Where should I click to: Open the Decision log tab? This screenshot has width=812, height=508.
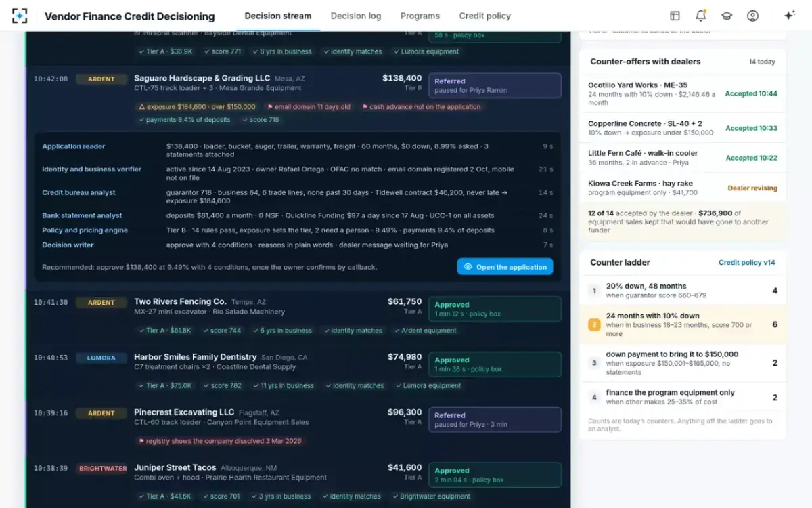tap(356, 16)
